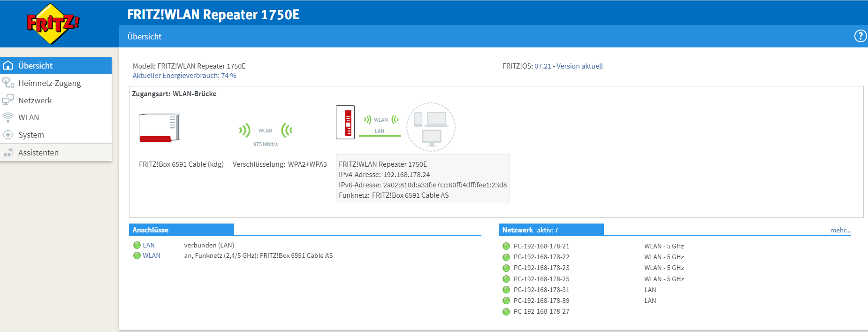Click the Assistenten wizard icon
This screenshot has width=868, height=332.
tap(8, 153)
